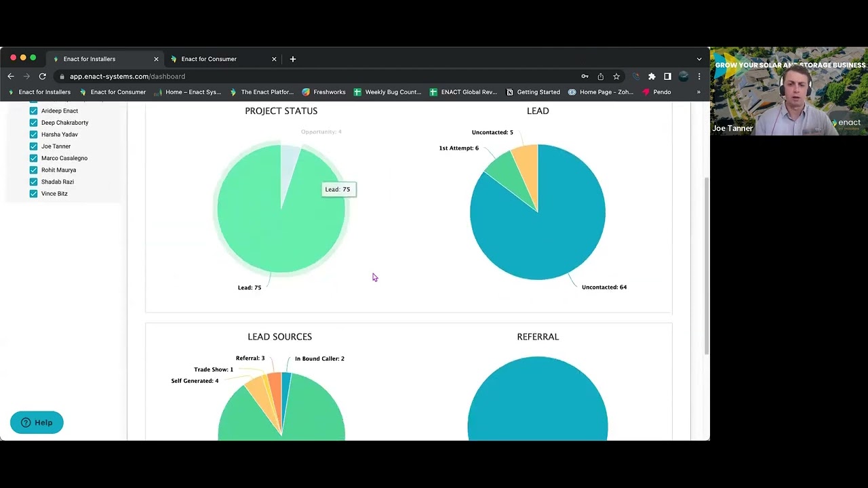The image size is (868, 488).
Task: Open the tab search dropdown arrow
Action: click(x=699, y=59)
